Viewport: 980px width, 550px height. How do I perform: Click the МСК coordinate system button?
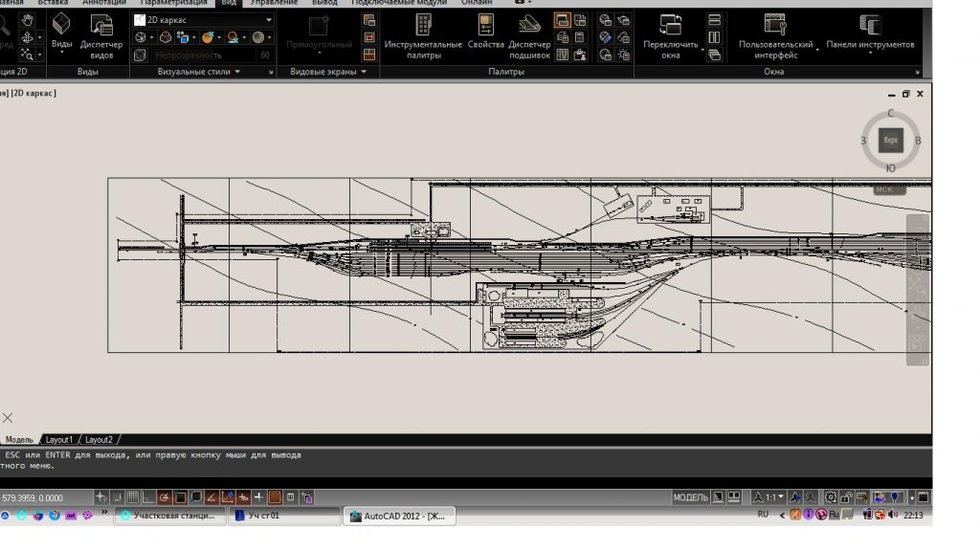[x=889, y=188]
